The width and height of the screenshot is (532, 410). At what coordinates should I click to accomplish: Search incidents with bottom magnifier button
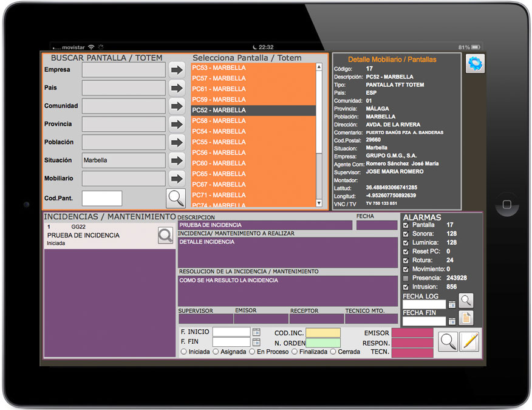click(448, 341)
